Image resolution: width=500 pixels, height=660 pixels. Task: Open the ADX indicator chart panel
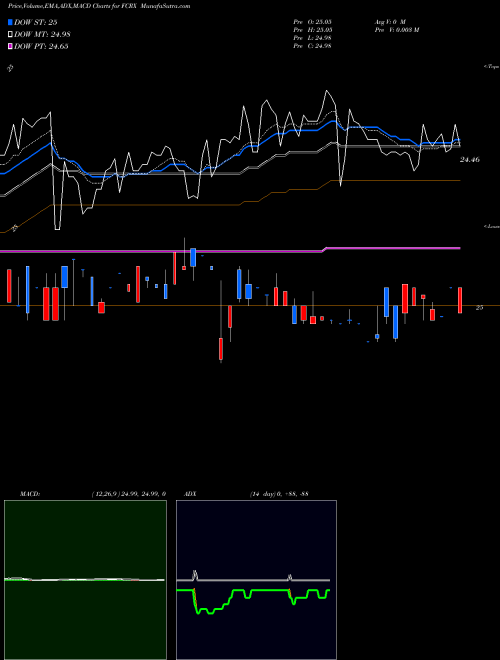coord(256,580)
